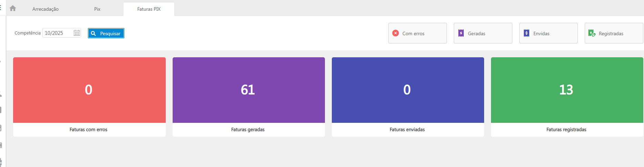Open the hamburger menu at top left
The height and width of the screenshot is (167, 644).
pyautogui.click(x=1, y=8)
